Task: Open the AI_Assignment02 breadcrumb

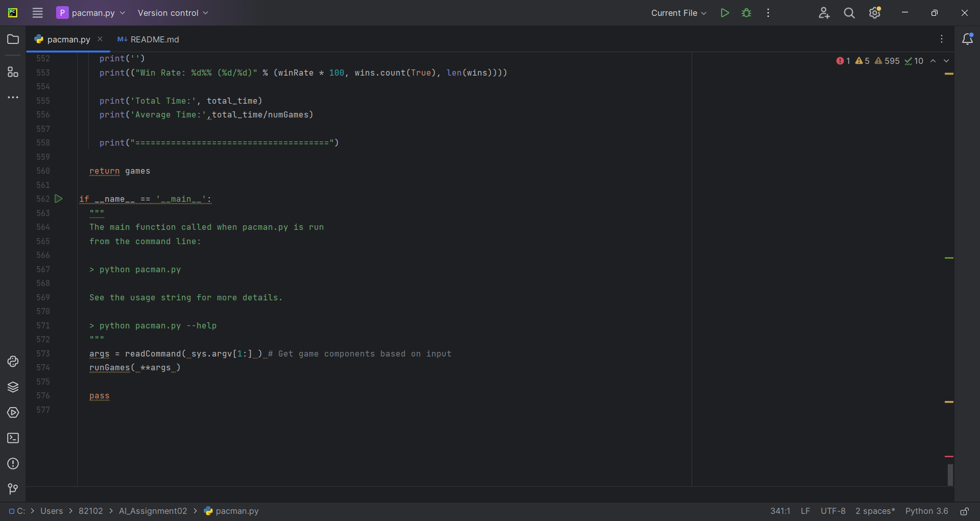Action: point(153,511)
